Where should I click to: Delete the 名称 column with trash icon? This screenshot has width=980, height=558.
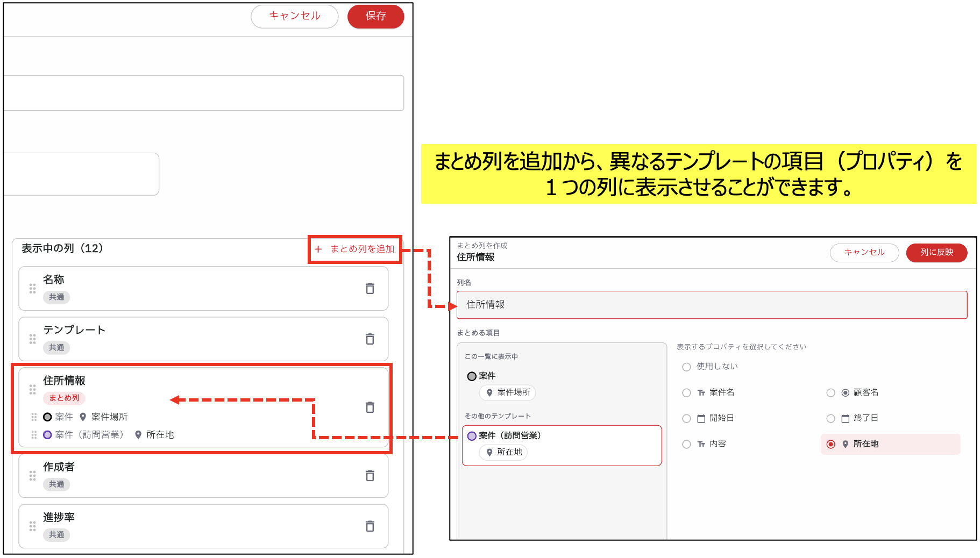click(x=370, y=289)
